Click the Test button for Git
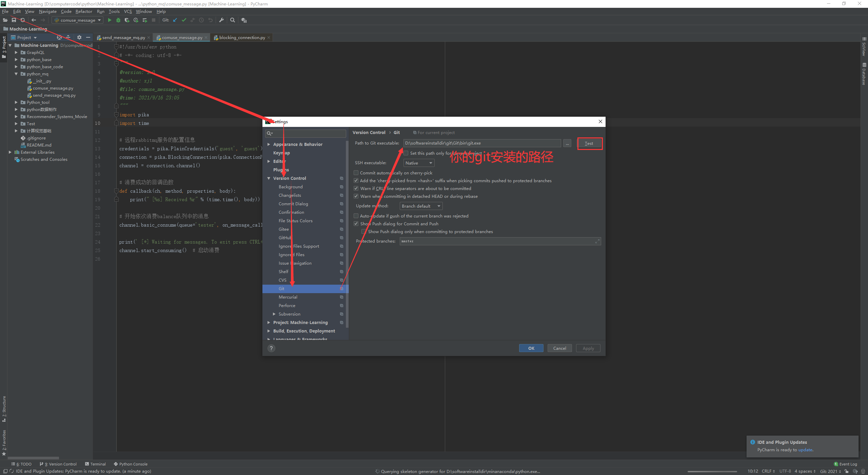 (x=589, y=144)
